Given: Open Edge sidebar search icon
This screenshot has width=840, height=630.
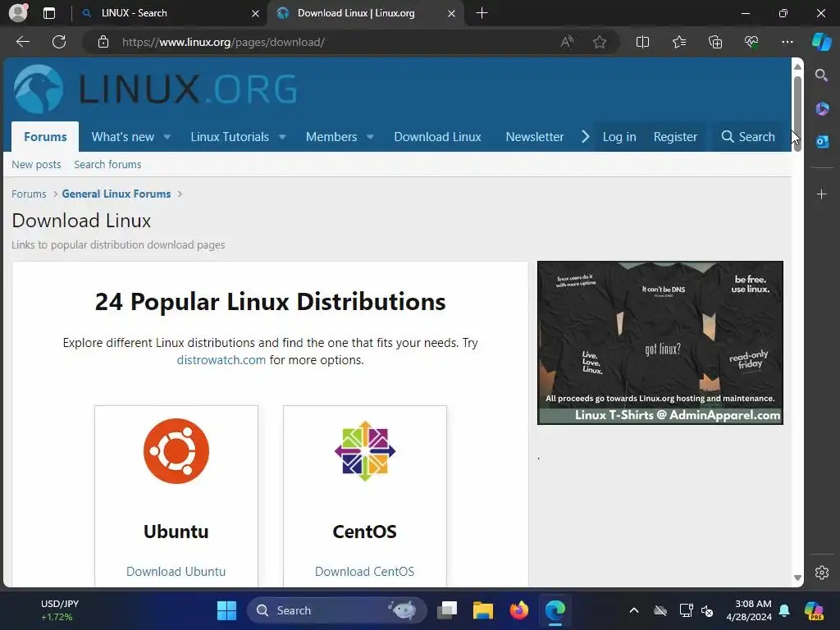Looking at the screenshot, I should pos(821,75).
